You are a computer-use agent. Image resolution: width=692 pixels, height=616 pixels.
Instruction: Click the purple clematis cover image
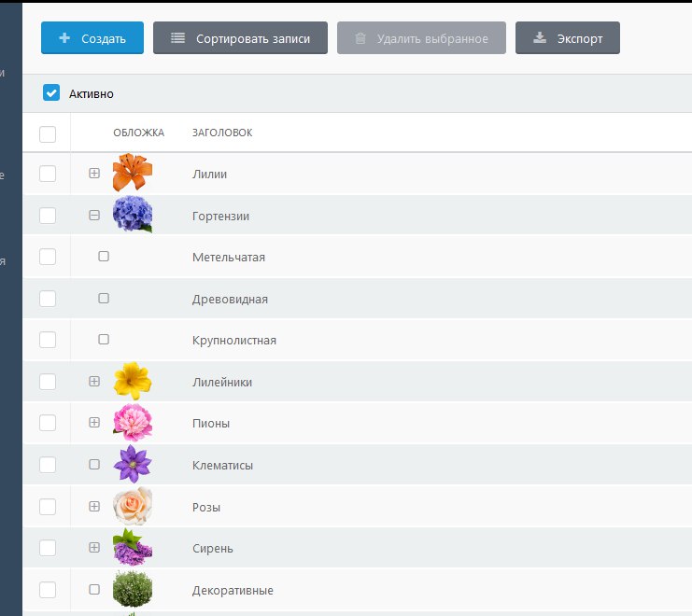[x=133, y=464]
